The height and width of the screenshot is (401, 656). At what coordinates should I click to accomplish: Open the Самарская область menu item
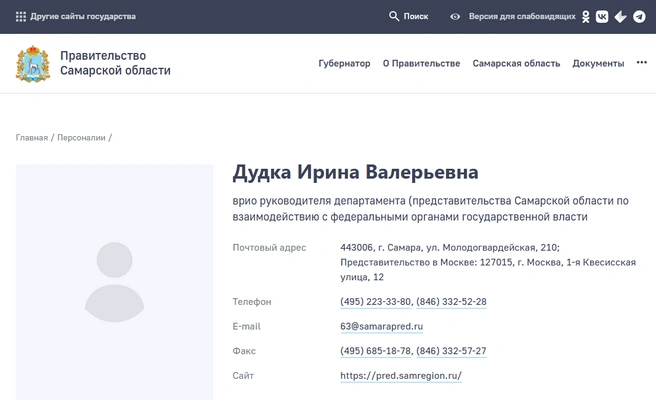click(516, 64)
